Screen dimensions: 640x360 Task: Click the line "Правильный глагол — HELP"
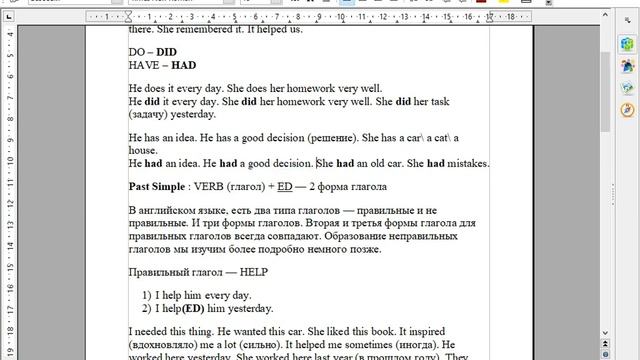(198, 273)
